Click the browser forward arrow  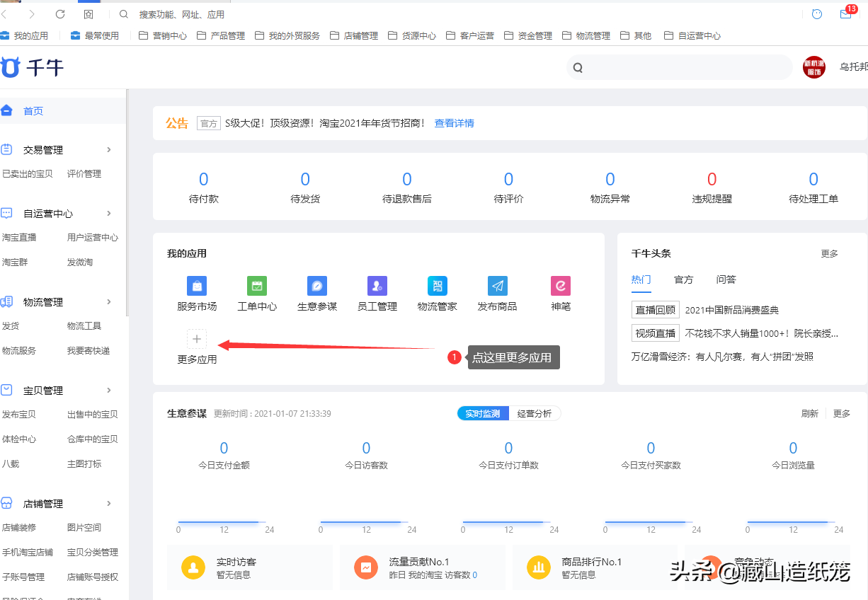pos(32,14)
